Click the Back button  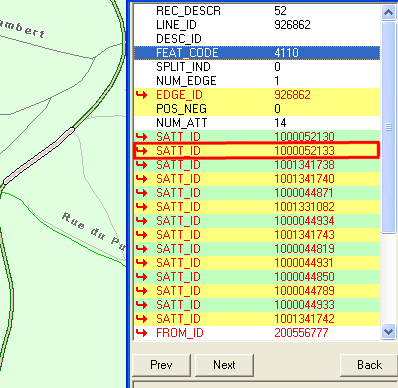point(369,365)
